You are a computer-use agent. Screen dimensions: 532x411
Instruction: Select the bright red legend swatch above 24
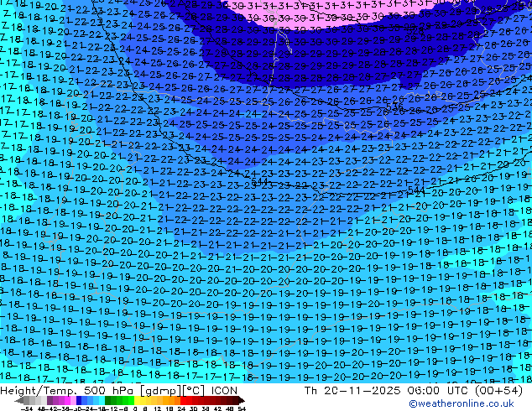[184, 400]
